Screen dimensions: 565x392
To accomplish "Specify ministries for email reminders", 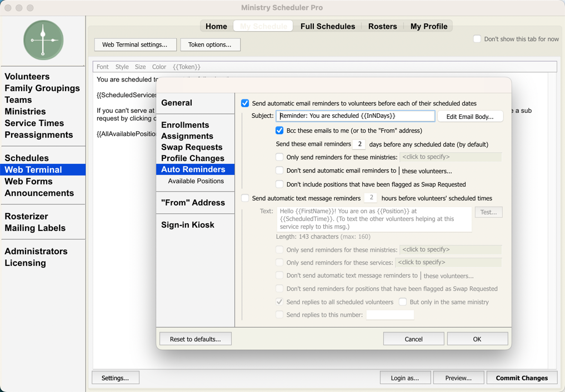I will pos(451,157).
